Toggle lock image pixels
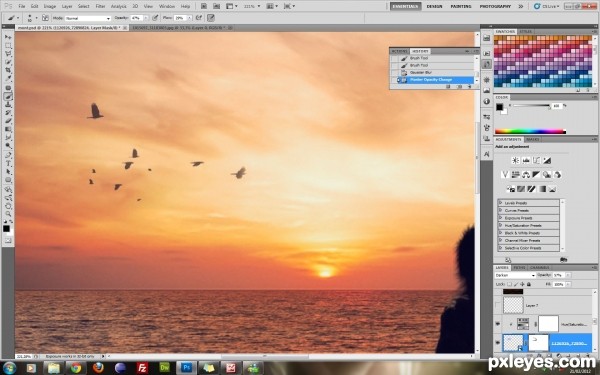The height and width of the screenshot is (375, 600). (515, 284)
